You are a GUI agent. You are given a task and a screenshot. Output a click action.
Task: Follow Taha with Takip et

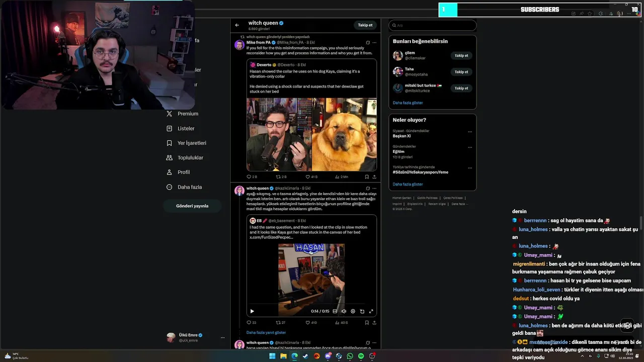tap(461, 72)
